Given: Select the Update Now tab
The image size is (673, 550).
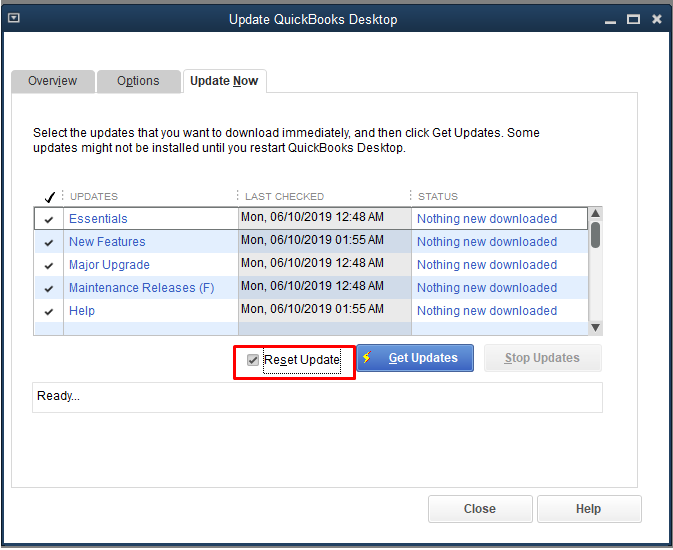Looking at the screenshot, I should coord(224,81).
